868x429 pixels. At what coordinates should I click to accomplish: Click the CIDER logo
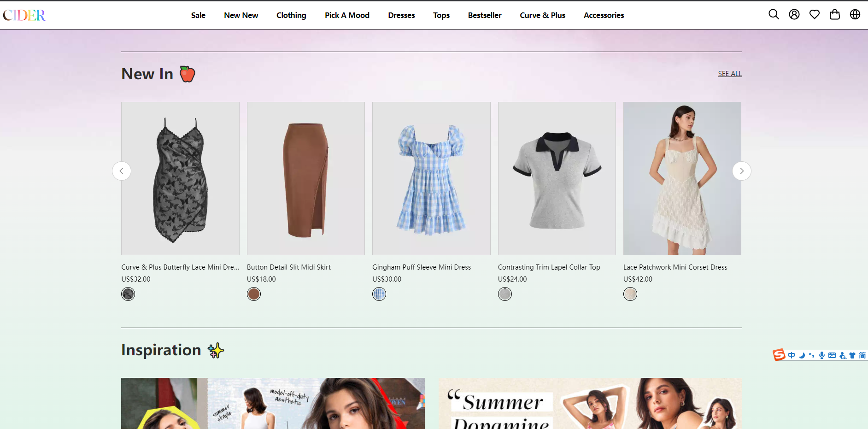click(24, 15)
